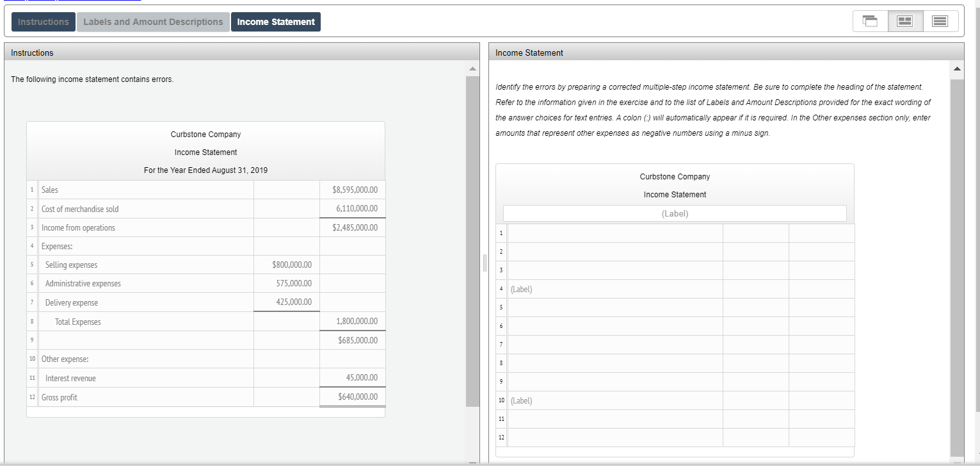Click the panel divider between the two panes
This screenshot has height=467, width=980.
pos(484,263)
